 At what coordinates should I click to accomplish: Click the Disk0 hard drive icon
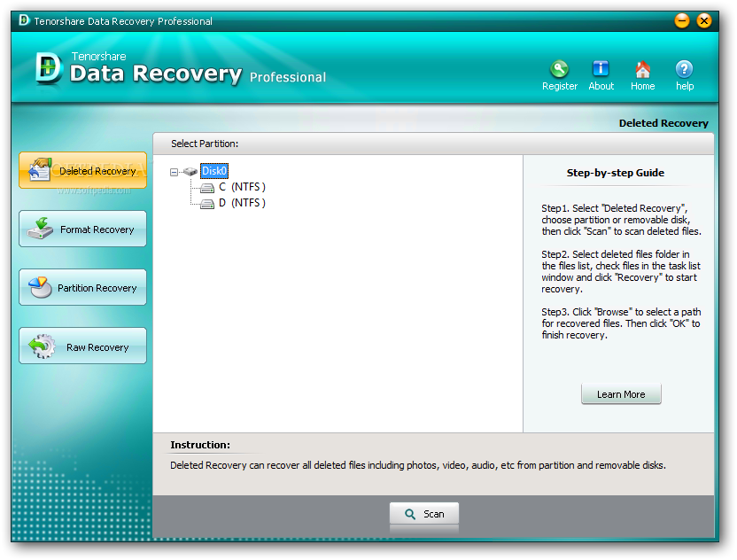(x=190, y=172)
